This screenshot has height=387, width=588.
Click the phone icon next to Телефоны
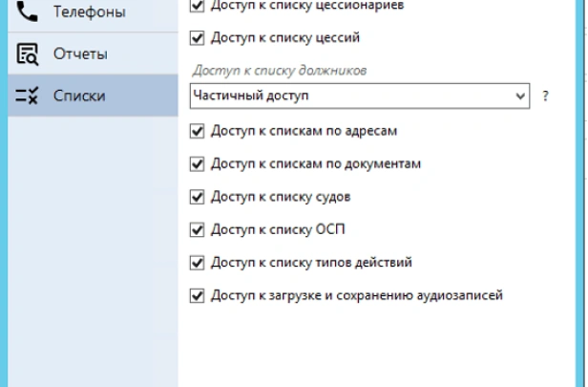pyautogui.click(x=27, y=12)
